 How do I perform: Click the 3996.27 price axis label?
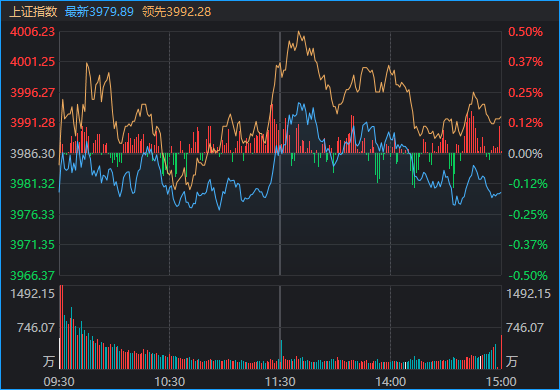coord(32,93)
